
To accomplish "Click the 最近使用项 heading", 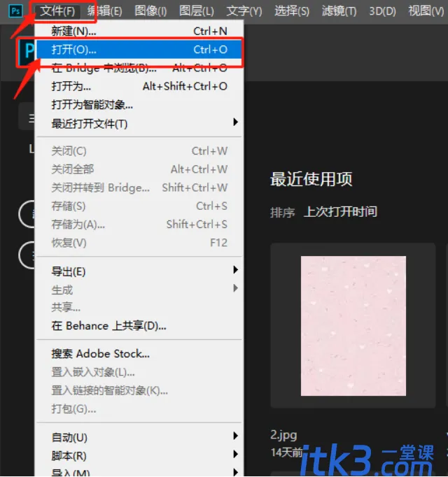I will click(311, 179).
